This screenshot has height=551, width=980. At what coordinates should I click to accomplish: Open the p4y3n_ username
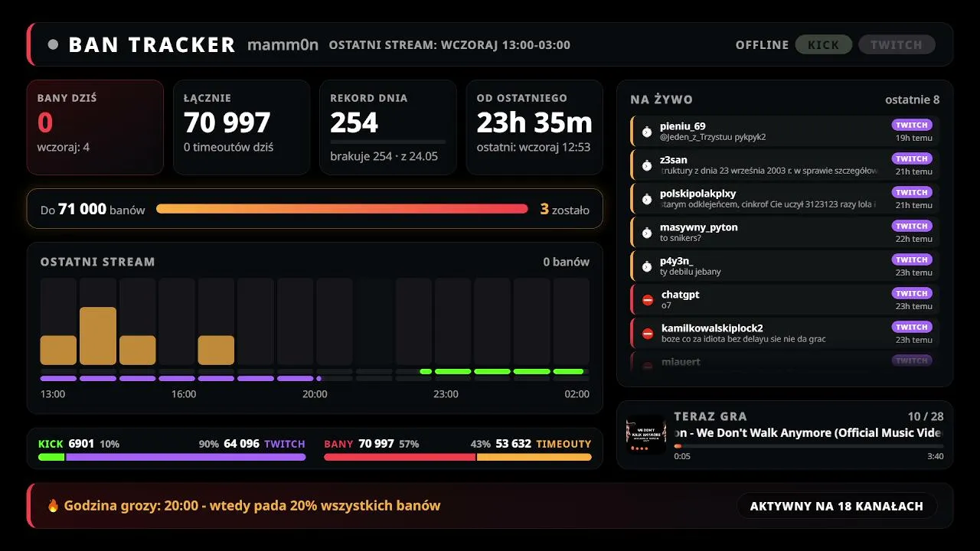pos(677,260)
